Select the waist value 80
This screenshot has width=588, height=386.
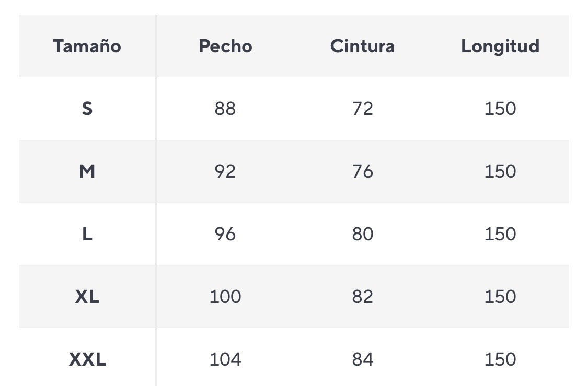[362, 234]
